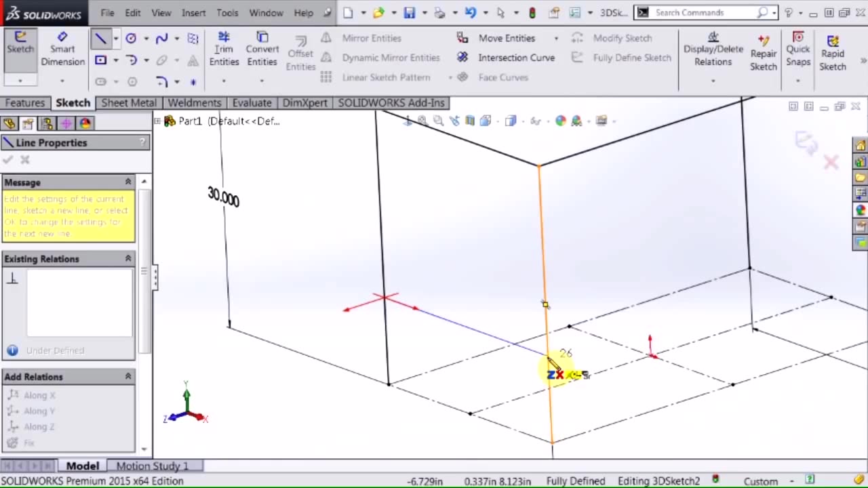Switch to the DimXpert tab
Image resolution: width=868 pixels, height=488 pixels.
click(x=305, y=103)
